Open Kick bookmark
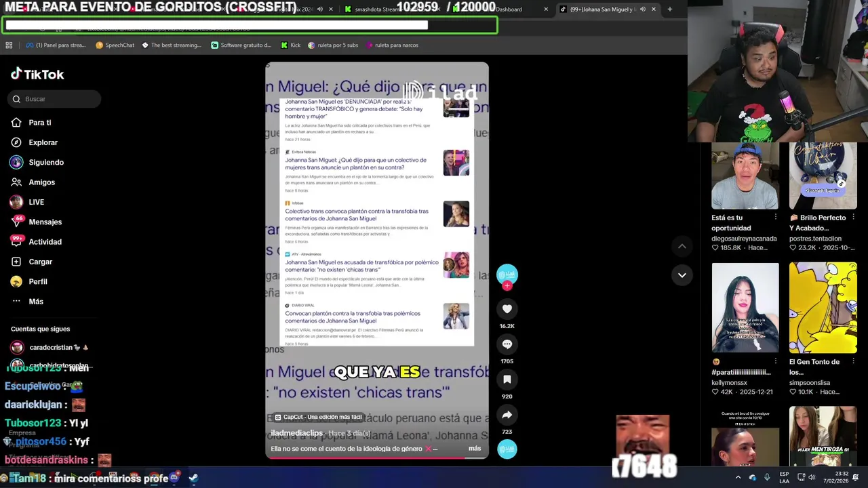Image resolution: width=868 pixels, height=488 pixels. (290, 45)
